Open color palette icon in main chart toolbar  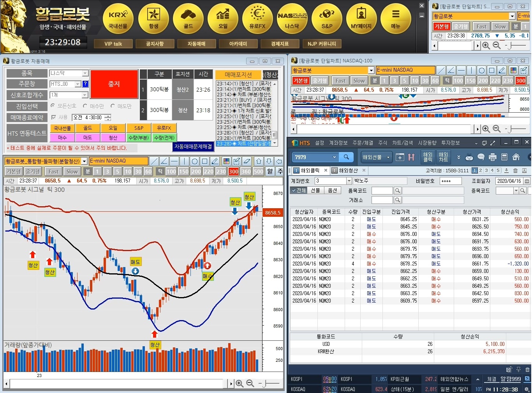227,161
